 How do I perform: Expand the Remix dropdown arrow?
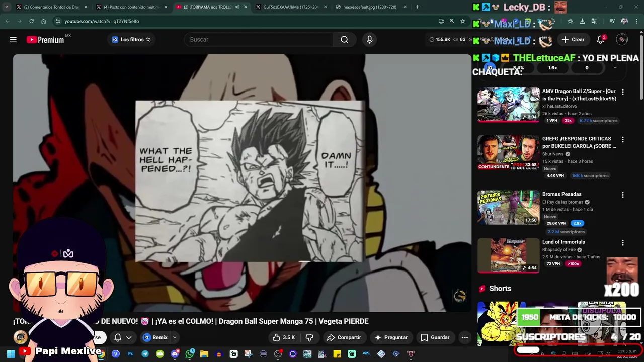(x=175, y=337)
